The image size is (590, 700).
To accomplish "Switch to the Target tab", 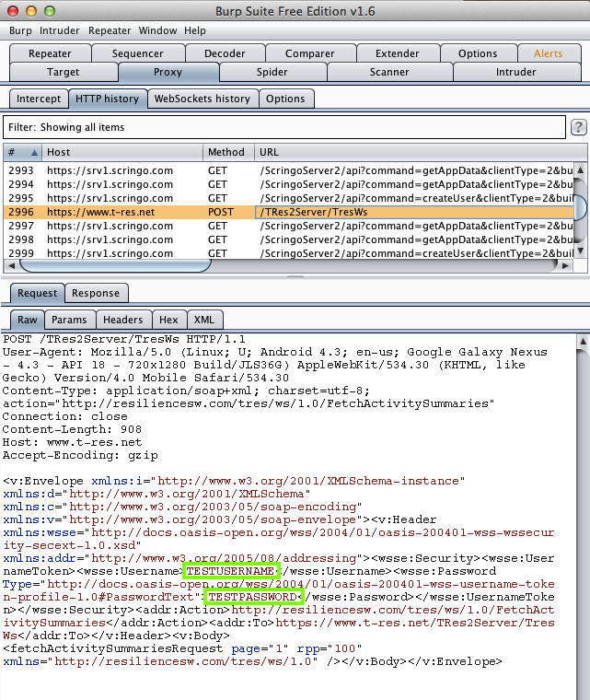I will coord(63,73).
